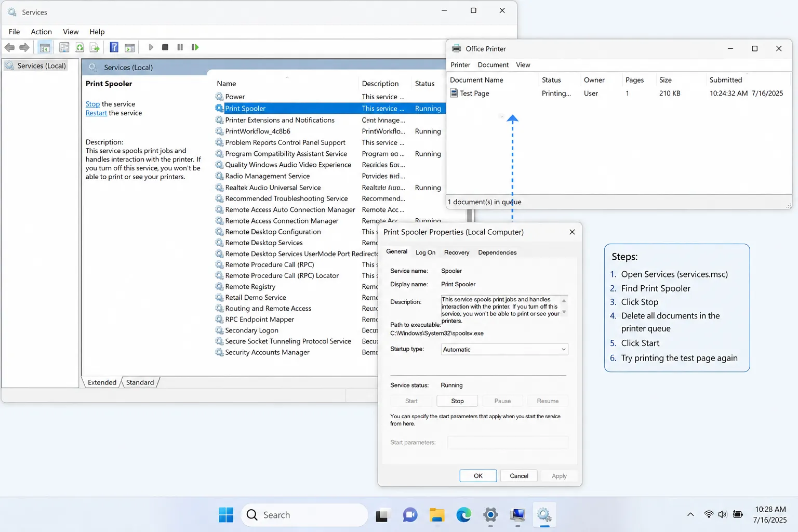Viewport: 798px width, 532px height.
Task: Select the Test Page print job row
Action: pyautogui.click(x=618, y=94)
